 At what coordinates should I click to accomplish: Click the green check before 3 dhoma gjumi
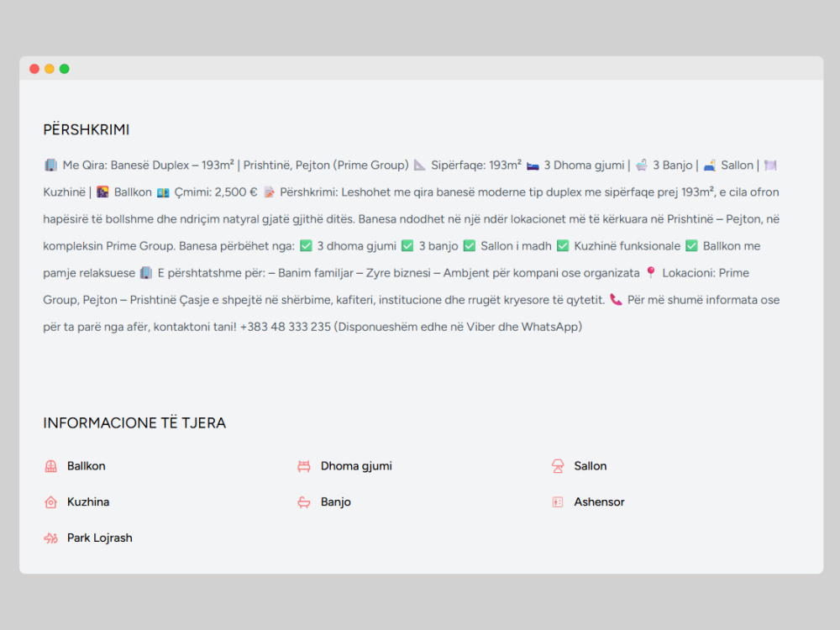pos(306,246)
